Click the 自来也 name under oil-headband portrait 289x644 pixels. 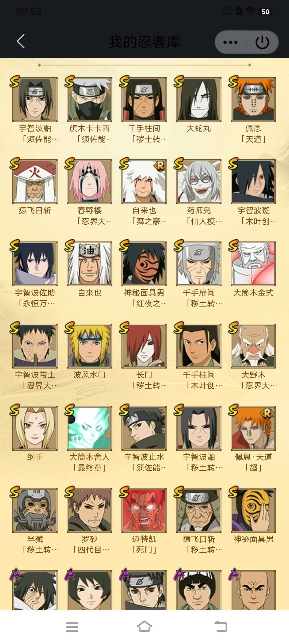click(x=90, y=293)
